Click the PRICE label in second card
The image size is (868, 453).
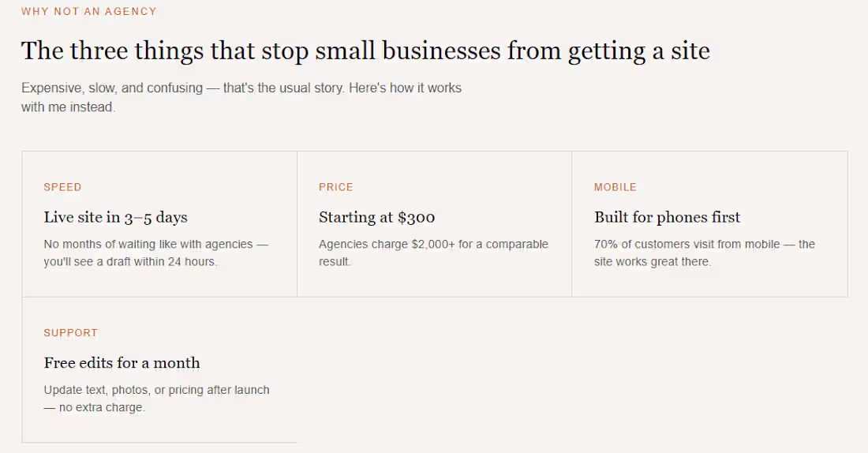(336, 187)
